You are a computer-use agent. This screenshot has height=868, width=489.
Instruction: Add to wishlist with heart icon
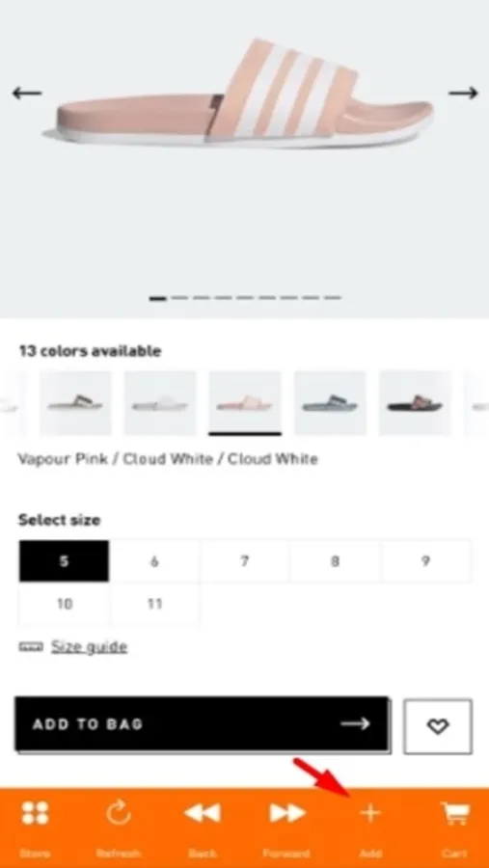pyautogui.click(x=438, y=725)
